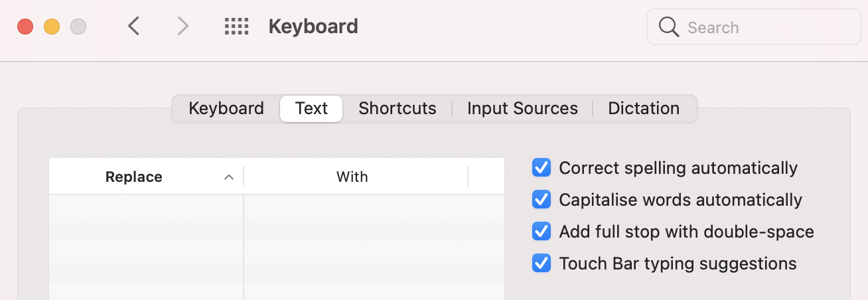Select the Dictation tab
This screenshot has height=300, width=868.
click(x=643, y=109)
